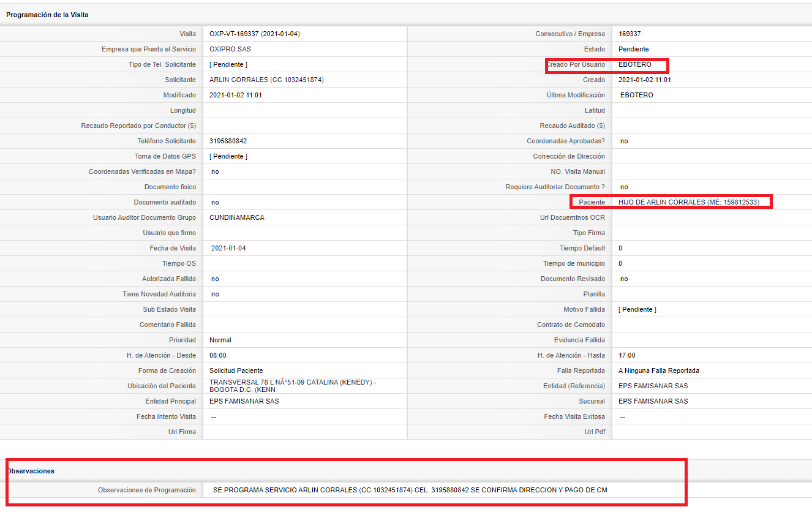812x515 pixels.
Task: Click "no" in the Tiene Novedad Auditoria row
Action: (215, 294)
